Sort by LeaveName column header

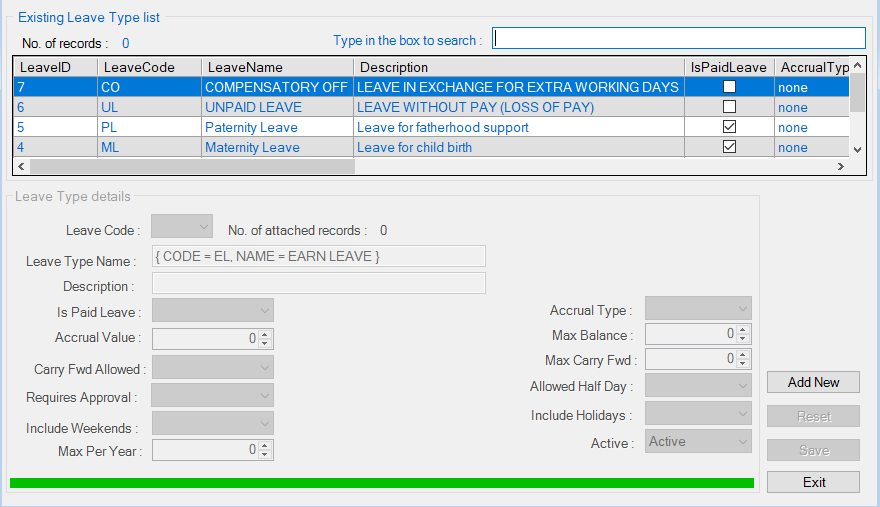click(275, 67)
